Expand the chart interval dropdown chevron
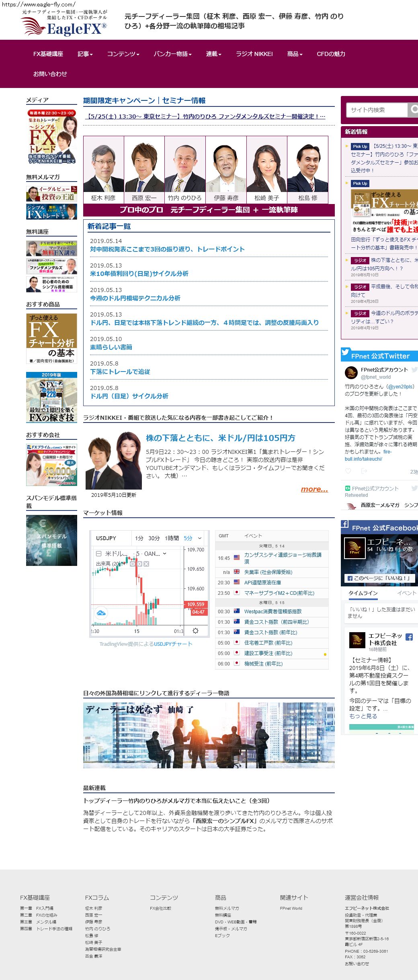 [x=200, y=538]
